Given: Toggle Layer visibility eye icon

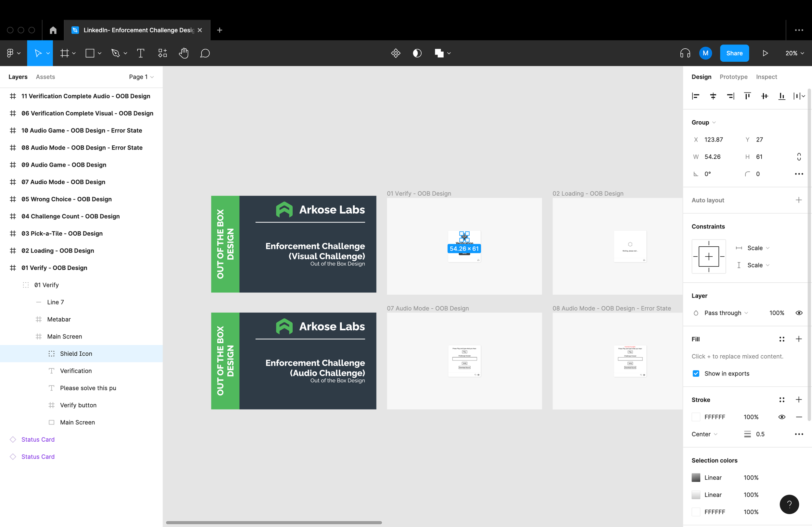Looking at the screenshot, I should (x=799, y=313).
